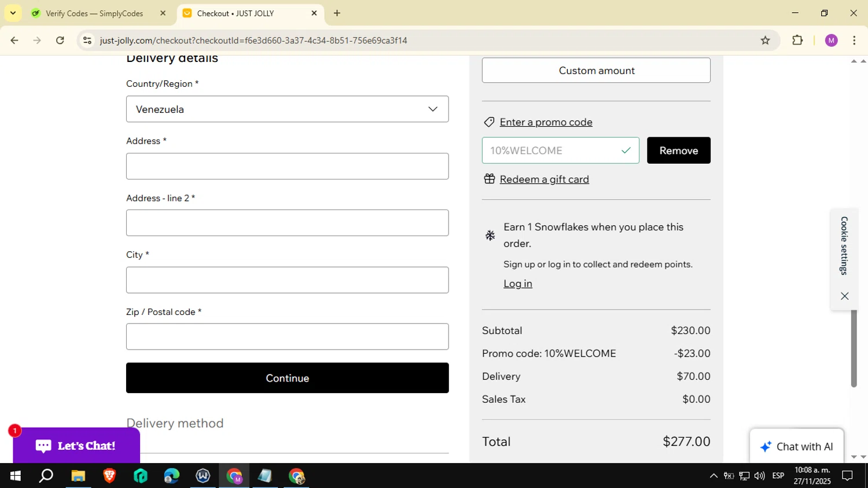
Task: Bookmark this page with the star icon
Action: [765, 41]
